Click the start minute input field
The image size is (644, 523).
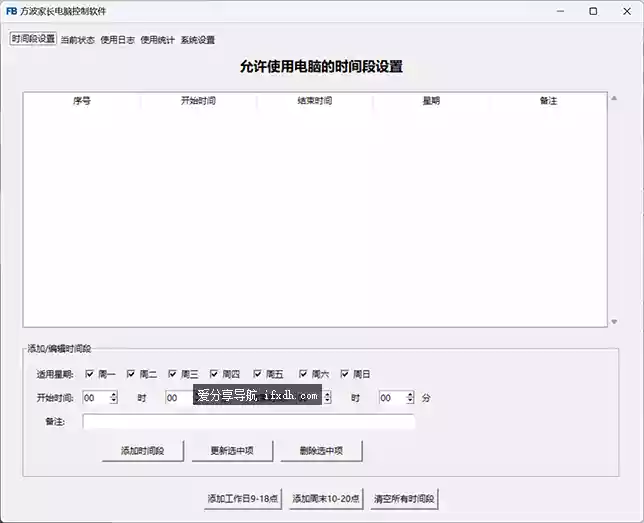[179, 398]
